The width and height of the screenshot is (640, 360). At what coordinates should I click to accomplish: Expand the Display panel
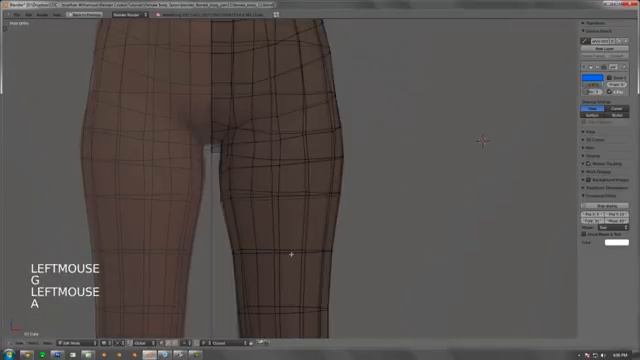coord(592,156)
